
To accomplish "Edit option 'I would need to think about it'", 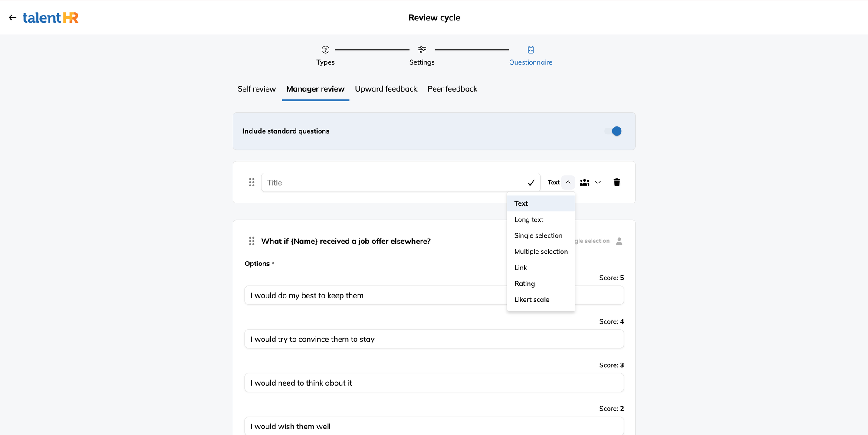I will [434, 383].
